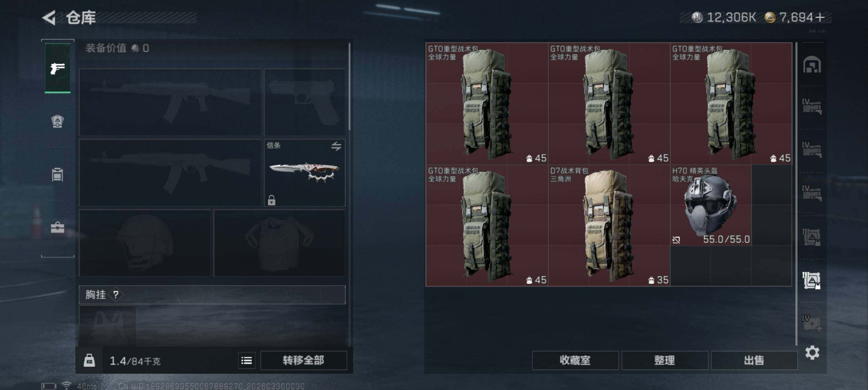The height and width of the screenshot is (390, 868).
Task: Select the highlighted storage box icon in right sidebar
Action: click(x=812, y=280)
